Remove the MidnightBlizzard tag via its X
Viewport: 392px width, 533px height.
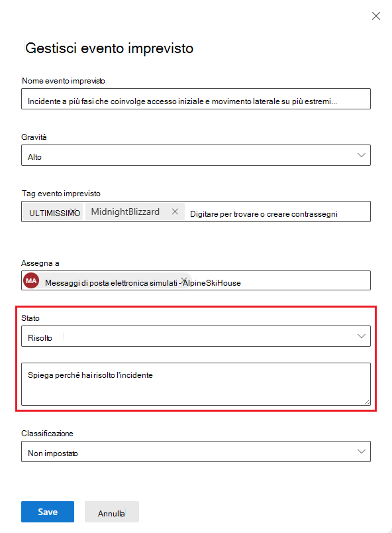(174, 211)
